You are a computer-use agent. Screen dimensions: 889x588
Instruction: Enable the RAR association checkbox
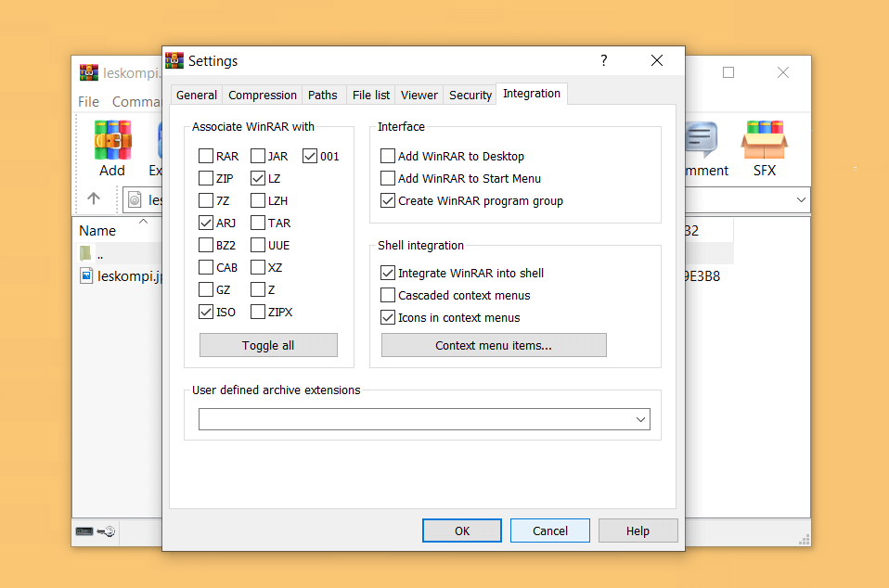click(206, 156)
